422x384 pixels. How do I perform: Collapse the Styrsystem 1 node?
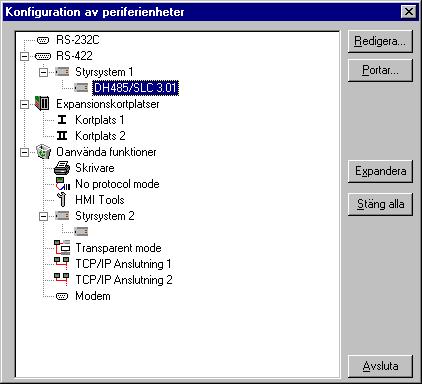pos(43,72)
